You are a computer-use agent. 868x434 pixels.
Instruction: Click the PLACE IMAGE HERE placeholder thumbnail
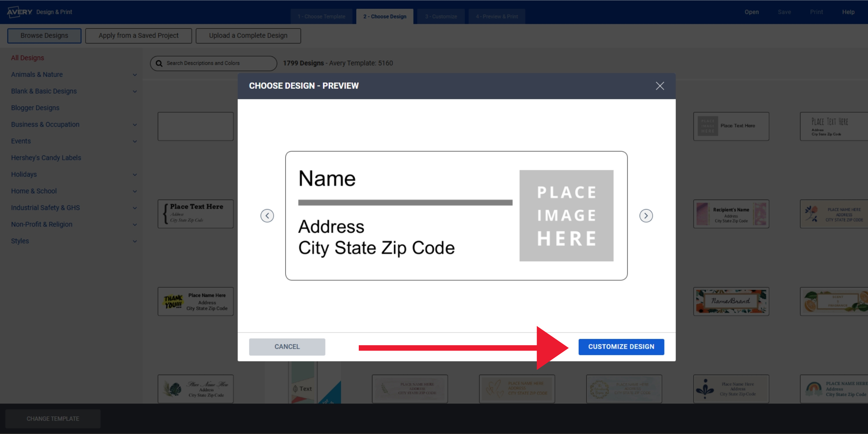[567, 215]
